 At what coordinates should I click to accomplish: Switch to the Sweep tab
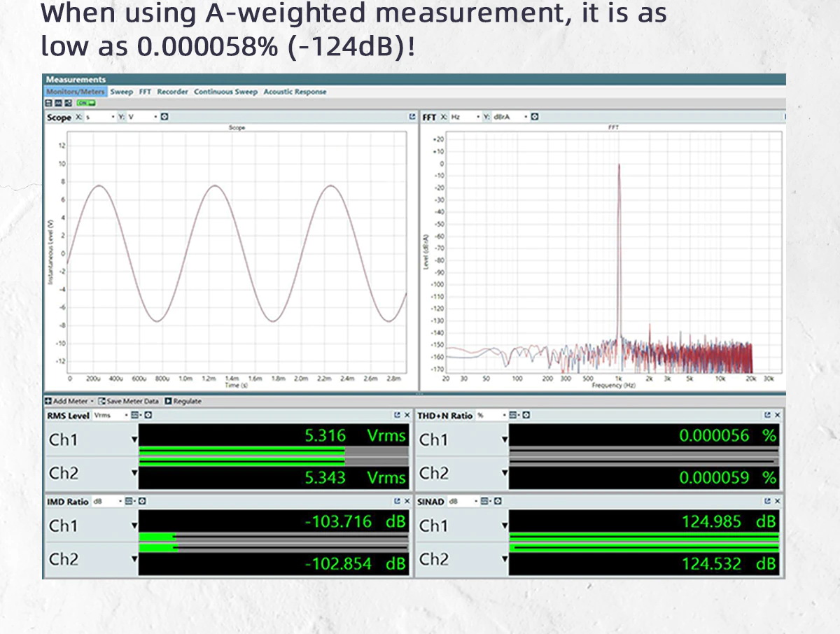coord(121,92)
